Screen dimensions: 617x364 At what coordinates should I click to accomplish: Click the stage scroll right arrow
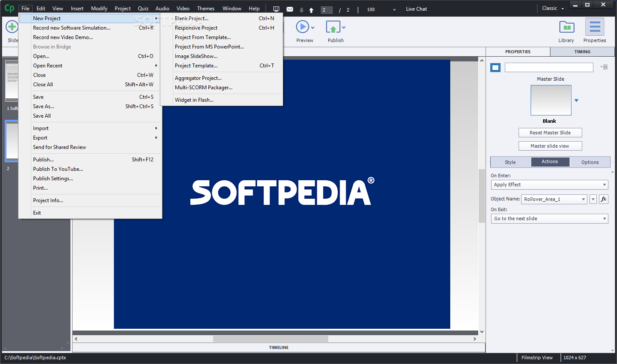[474, 339]
